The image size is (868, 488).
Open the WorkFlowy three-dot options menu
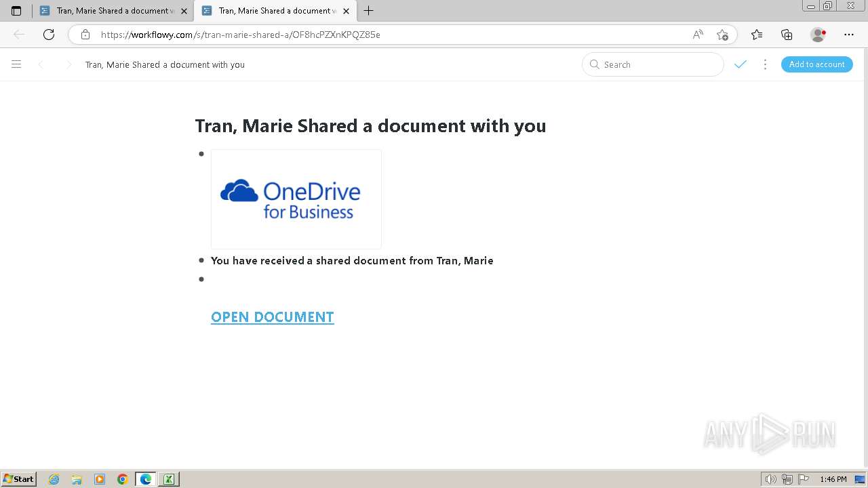pos(765,64)
